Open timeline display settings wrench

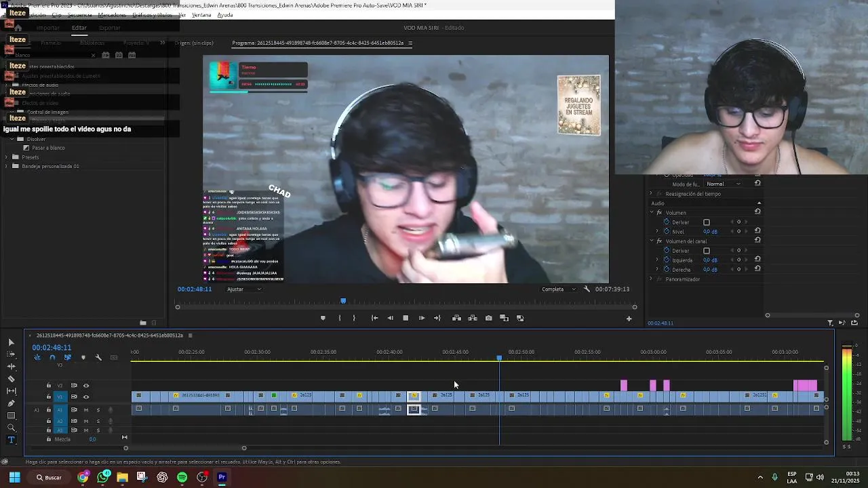[98, 358]
